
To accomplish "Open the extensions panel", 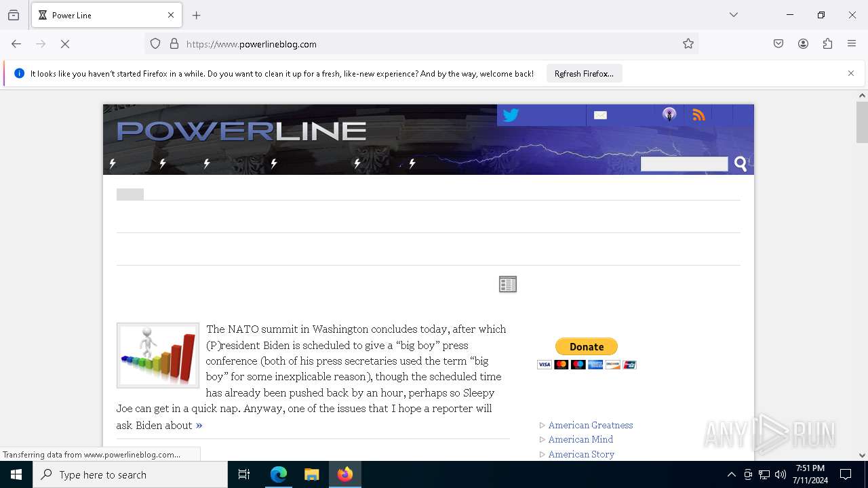I will pyautogui.click(x=827, y=44).
